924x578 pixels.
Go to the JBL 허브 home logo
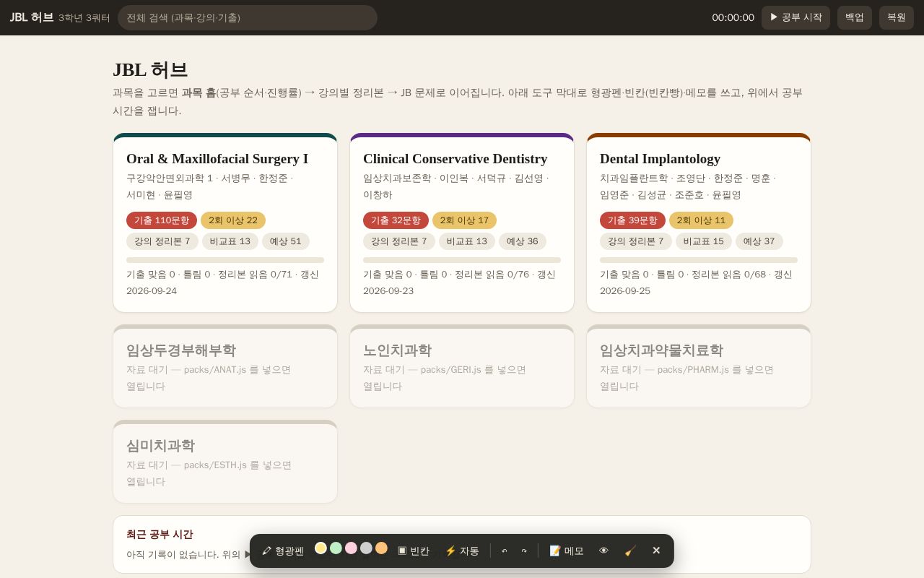pyautogui.click(x=32, y=17)
